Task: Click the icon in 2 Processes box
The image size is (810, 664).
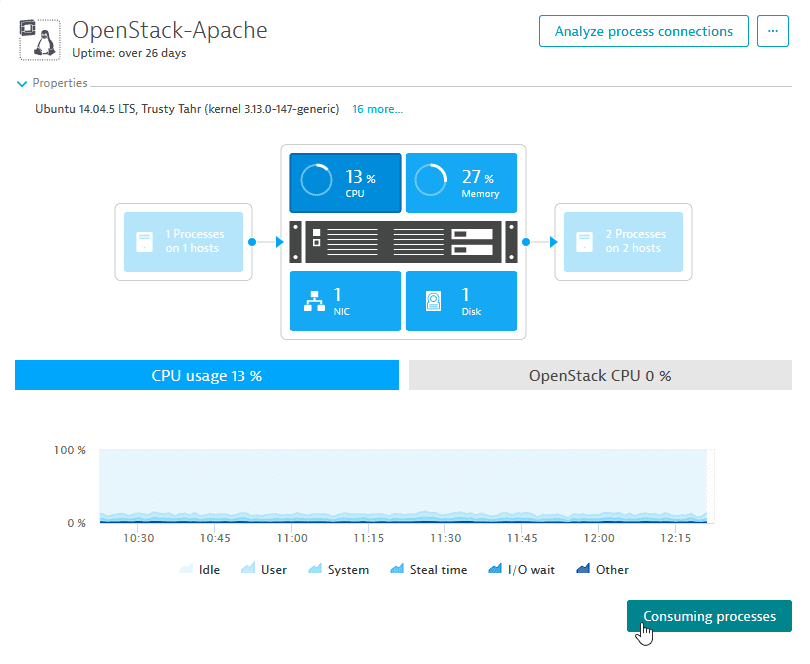Action: click(x=584, y=242)
